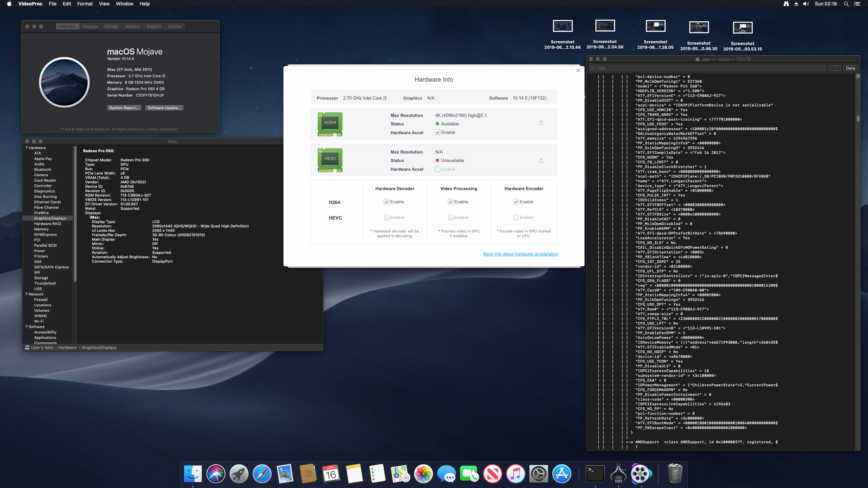Open the File menu

coord(53,4)
